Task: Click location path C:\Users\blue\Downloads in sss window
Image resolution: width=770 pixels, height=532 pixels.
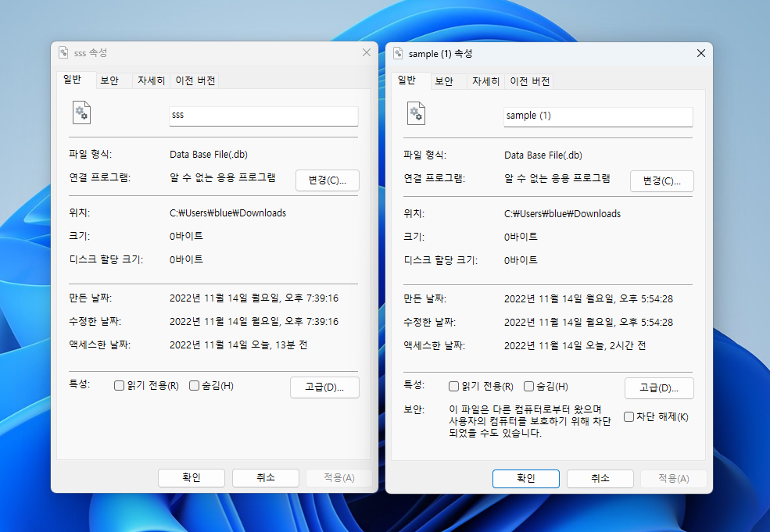Action: [x=227, y=213]
